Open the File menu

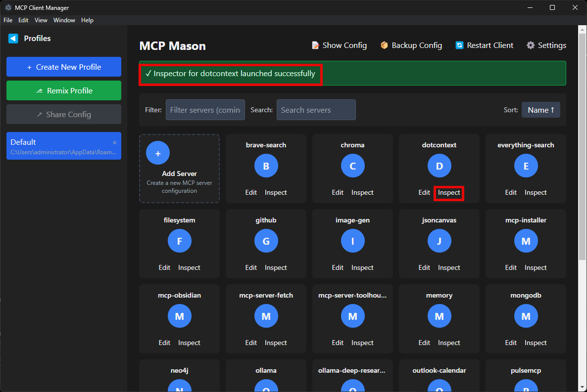pos(7,20)
